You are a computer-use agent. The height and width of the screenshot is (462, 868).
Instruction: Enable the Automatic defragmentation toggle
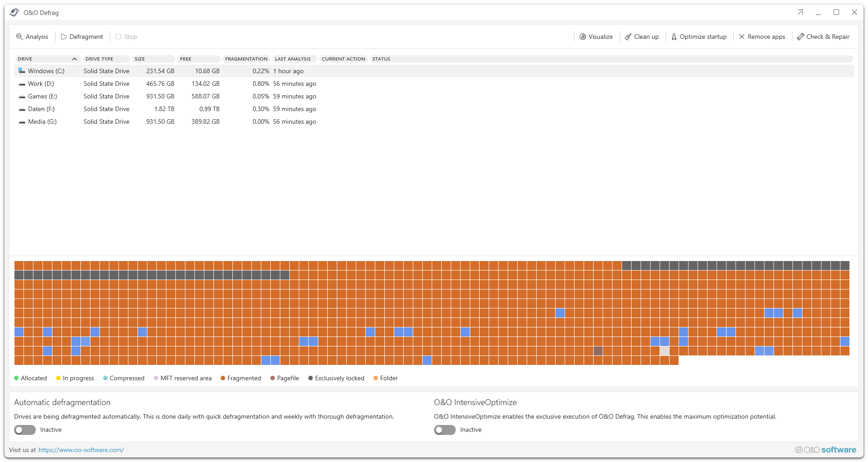point(24,429)
